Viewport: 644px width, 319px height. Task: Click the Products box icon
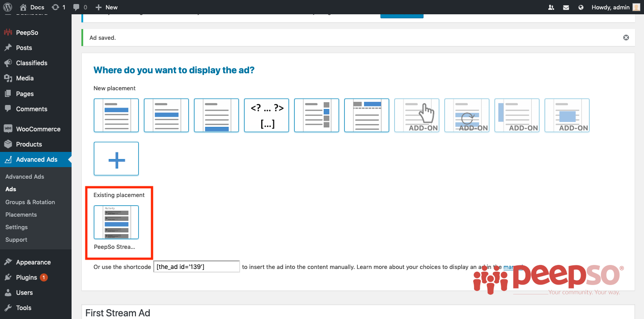(8, 144)
